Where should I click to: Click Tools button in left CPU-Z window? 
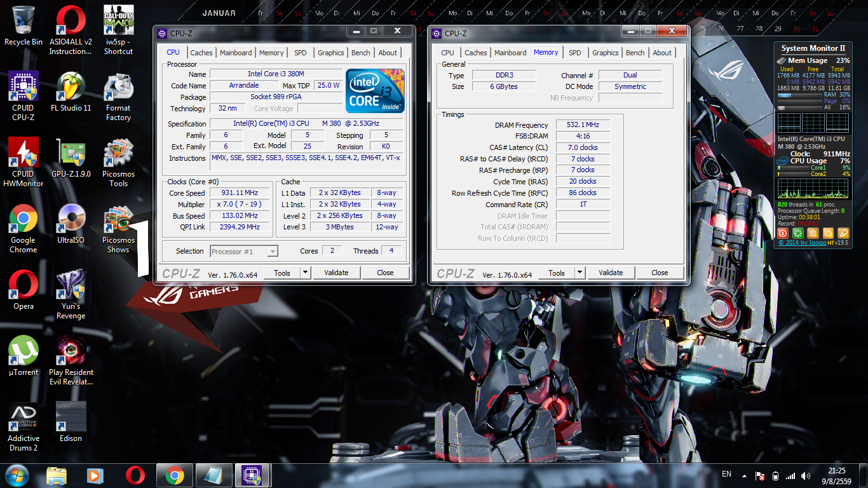pos(282,273)
